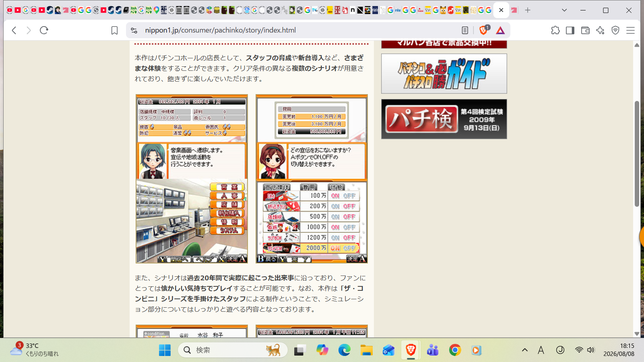Open Outlook from the taskbar
The height and width of the screenshot is (362, 644).
click(388, 350)
